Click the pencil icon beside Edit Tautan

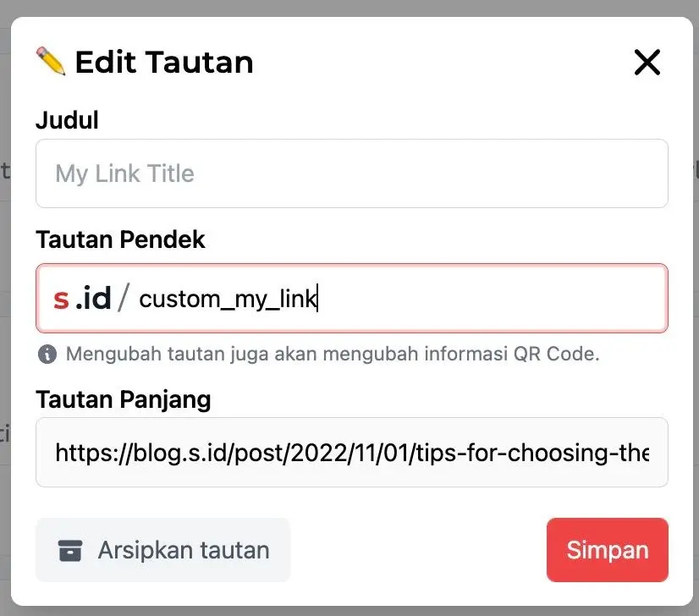(x=51, y=61)
